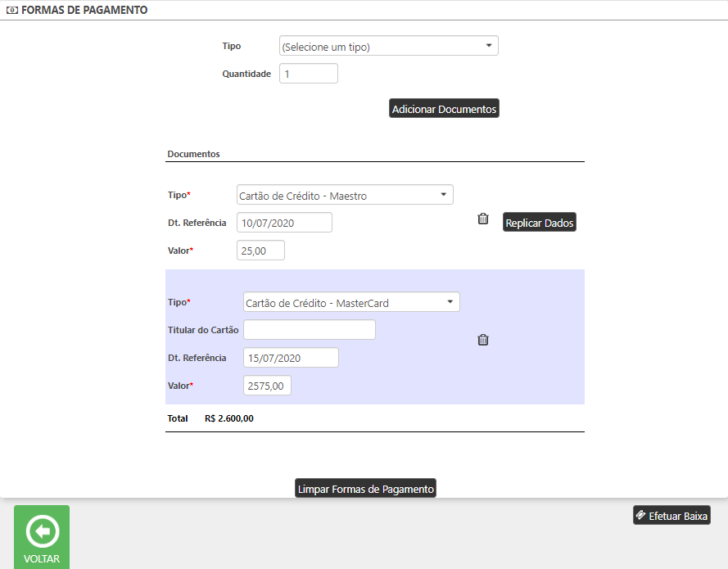Click the Total R$ 2.600,00 amount
The image size is (728, 569).
click(229, 418)
